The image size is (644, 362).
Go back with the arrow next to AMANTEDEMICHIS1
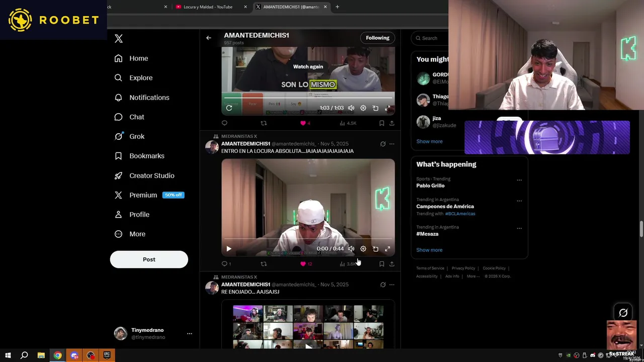[209, 38]
